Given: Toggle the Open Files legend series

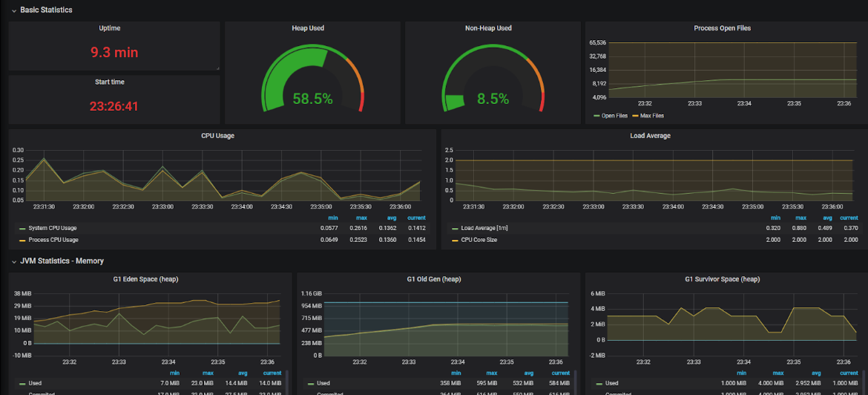Looking at the screenshot, I should [614, 116].
